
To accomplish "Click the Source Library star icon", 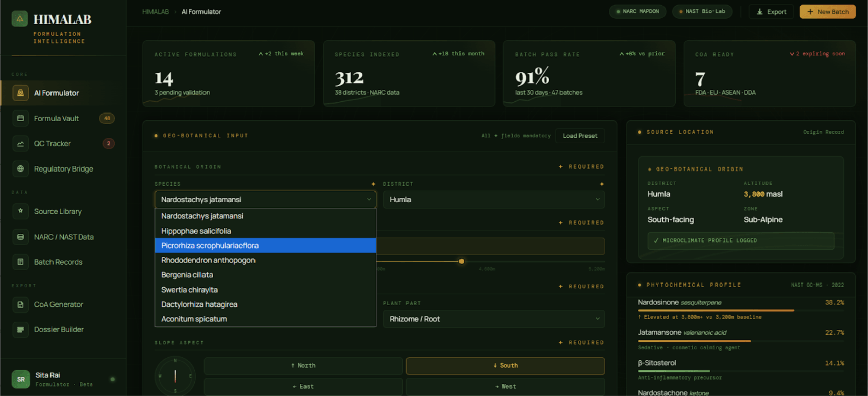I will coord(20,211).
